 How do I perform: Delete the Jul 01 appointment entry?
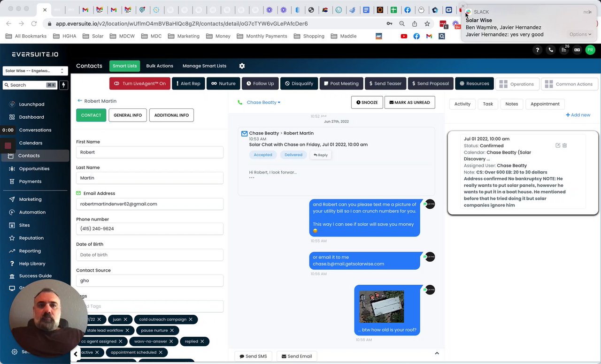[564, 145]
